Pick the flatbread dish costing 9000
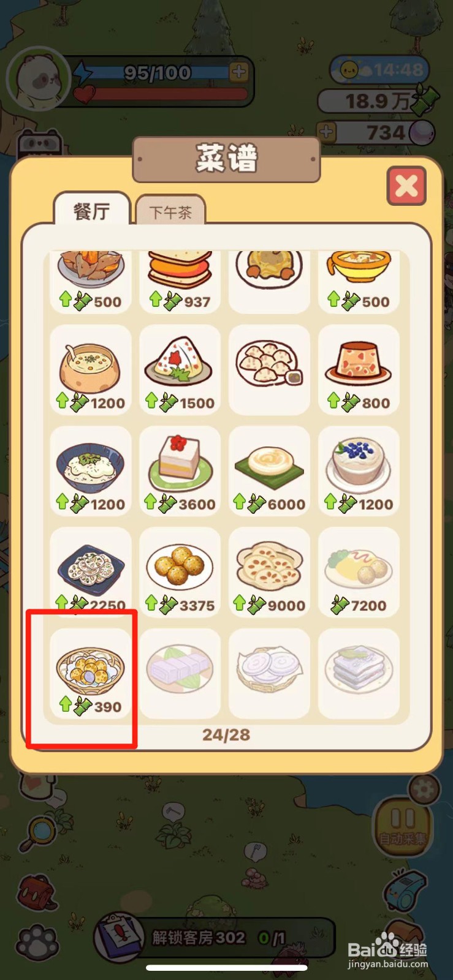 (x=269, y=571)
